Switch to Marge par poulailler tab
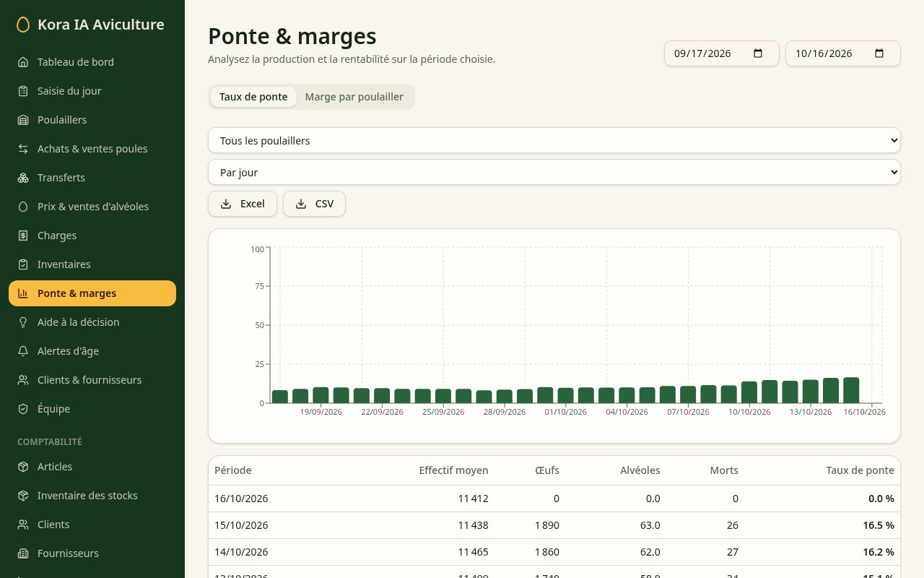The width and height of the screenshot is (924, 578). coord(354,97)
